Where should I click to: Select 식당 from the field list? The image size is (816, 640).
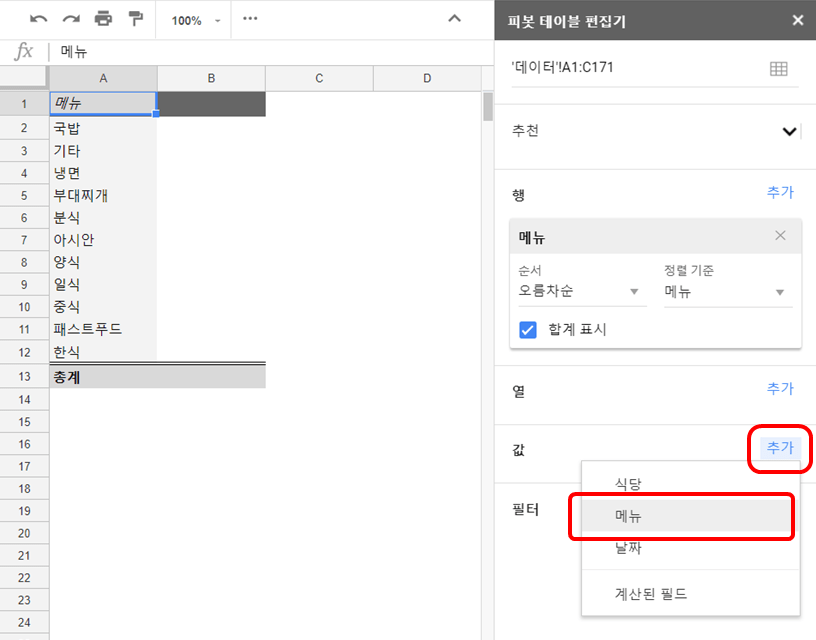pyautogui.click(x=628, y=484)
